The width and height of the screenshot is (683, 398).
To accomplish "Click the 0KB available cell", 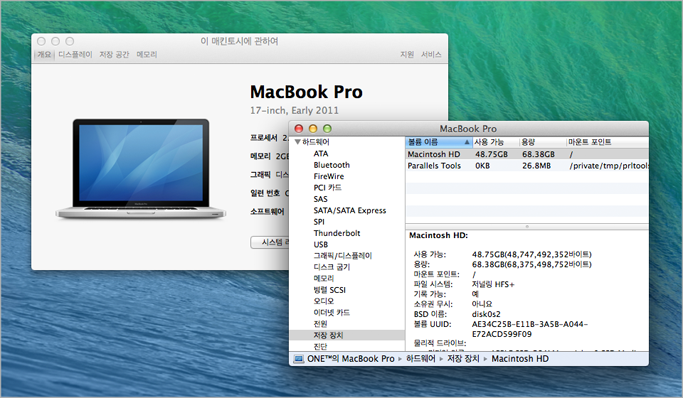I will tap(483, 165).
